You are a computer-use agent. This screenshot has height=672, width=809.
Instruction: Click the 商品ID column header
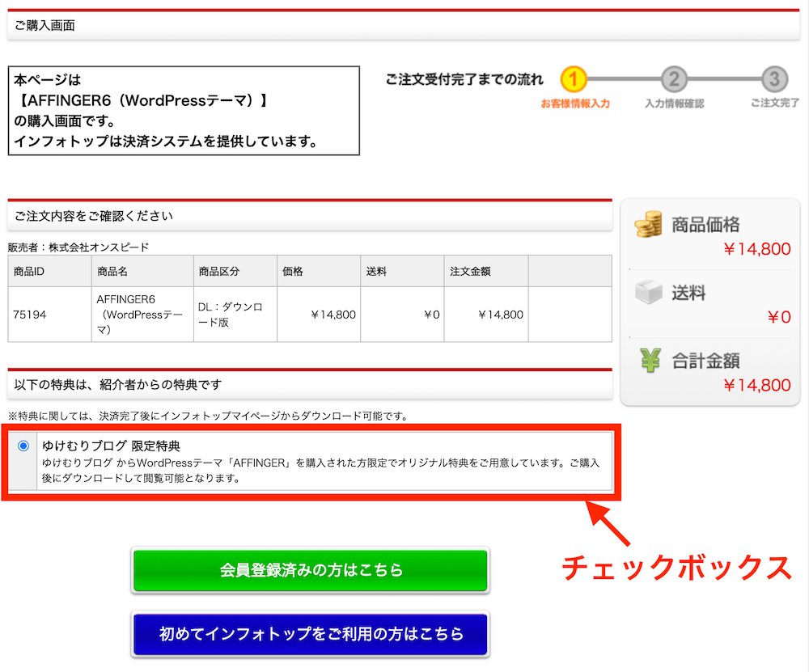point(49,271)
